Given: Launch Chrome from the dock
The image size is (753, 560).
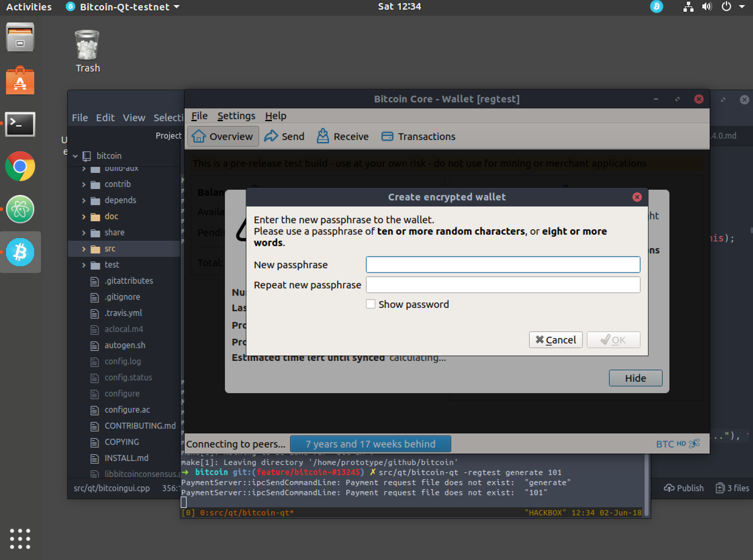Looking at the screenshot, I should 20,167.
